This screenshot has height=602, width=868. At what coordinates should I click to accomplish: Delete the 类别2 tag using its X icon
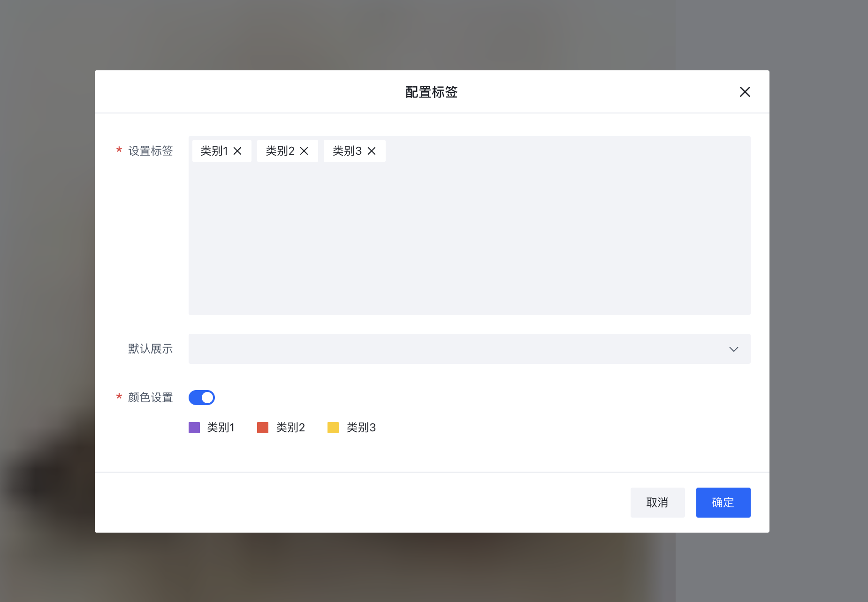click(304, 151)
